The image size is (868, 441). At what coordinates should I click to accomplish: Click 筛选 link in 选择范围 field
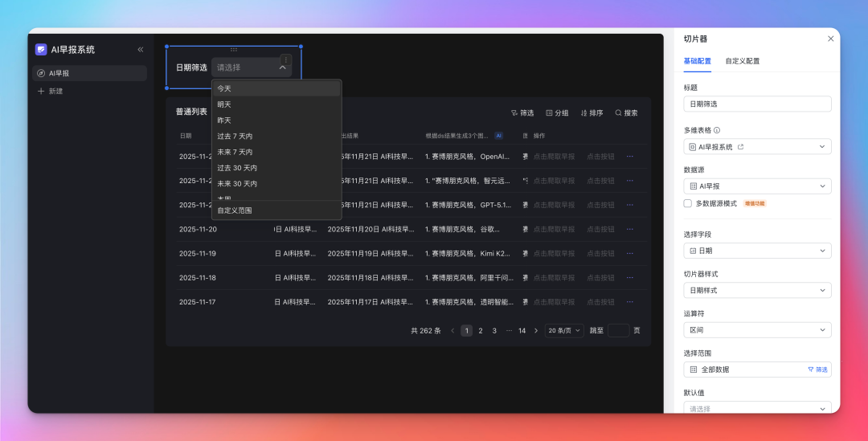click(817, 370)
